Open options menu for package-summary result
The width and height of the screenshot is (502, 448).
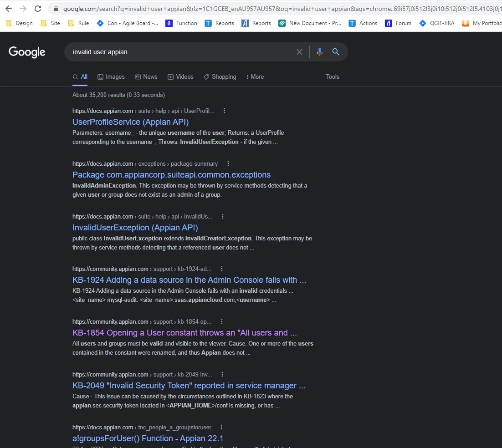pos(228,163)
